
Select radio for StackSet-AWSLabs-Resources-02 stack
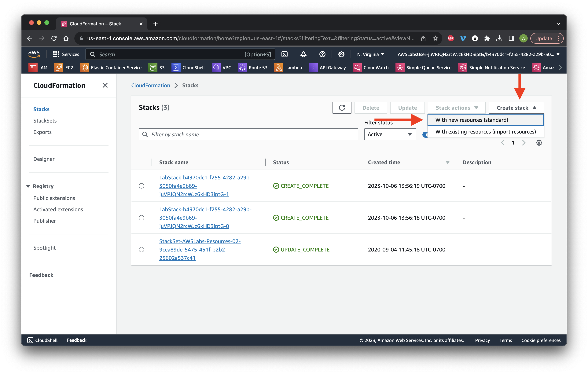[x=141, y=250]
